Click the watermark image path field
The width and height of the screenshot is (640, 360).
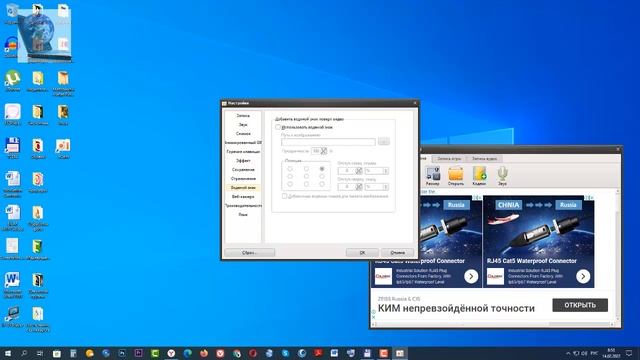[x=328, y=142]
